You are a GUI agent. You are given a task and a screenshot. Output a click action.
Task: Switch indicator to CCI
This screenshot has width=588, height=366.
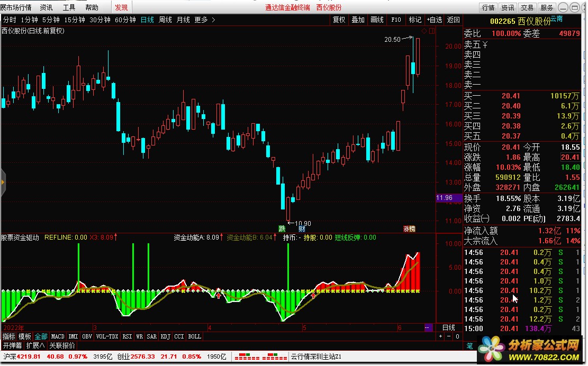[x=179, y=336]
